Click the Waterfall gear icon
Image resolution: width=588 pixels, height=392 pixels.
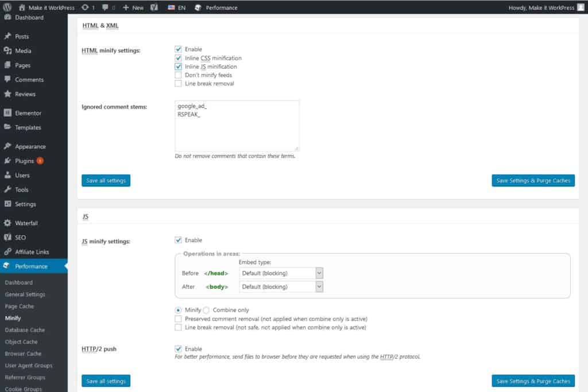click(x=7, y=223)
